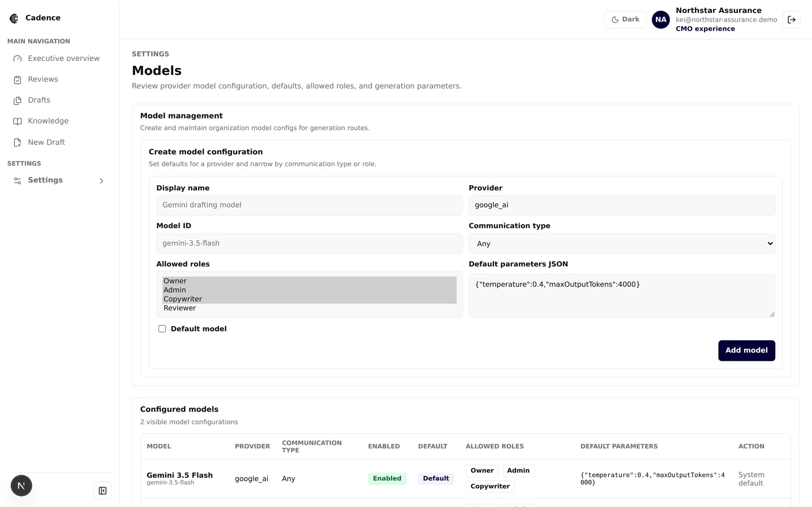812x507 pixels.
Task: Click the Admin role tag in Gemini row
Action: tap(518, 471)
